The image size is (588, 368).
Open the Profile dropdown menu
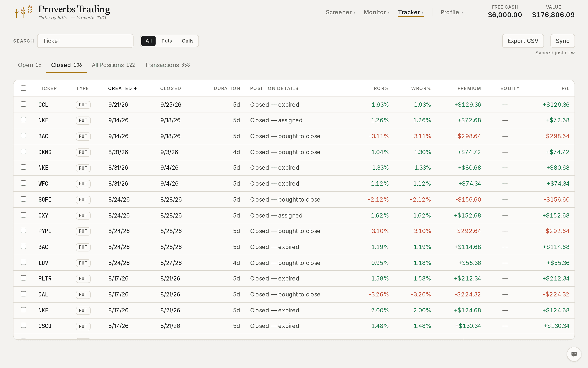(452, 12)
